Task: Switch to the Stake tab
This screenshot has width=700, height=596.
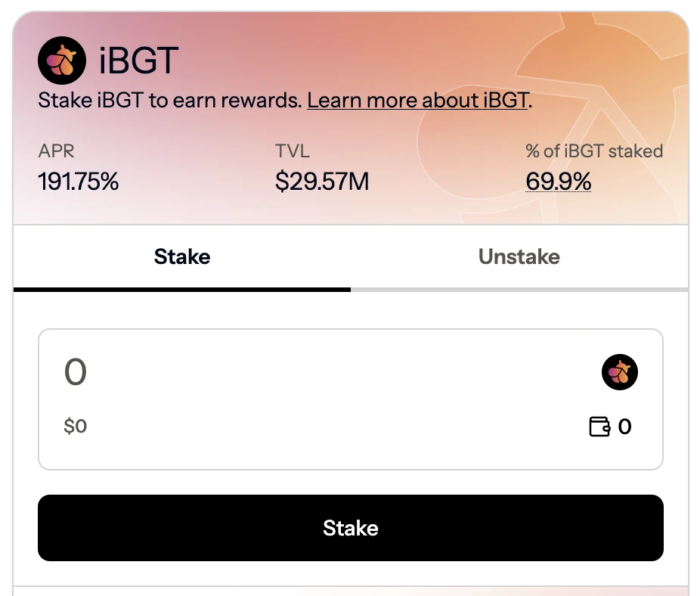Action: 182,257
